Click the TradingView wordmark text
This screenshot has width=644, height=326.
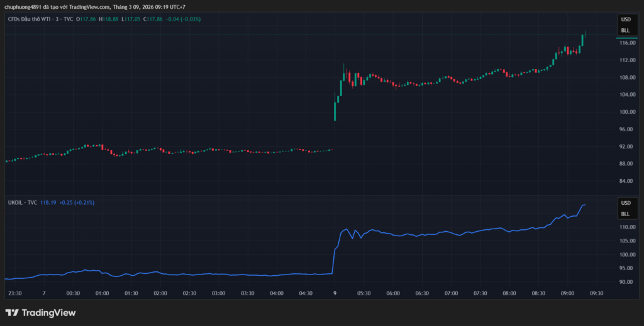tap(48, 312)
